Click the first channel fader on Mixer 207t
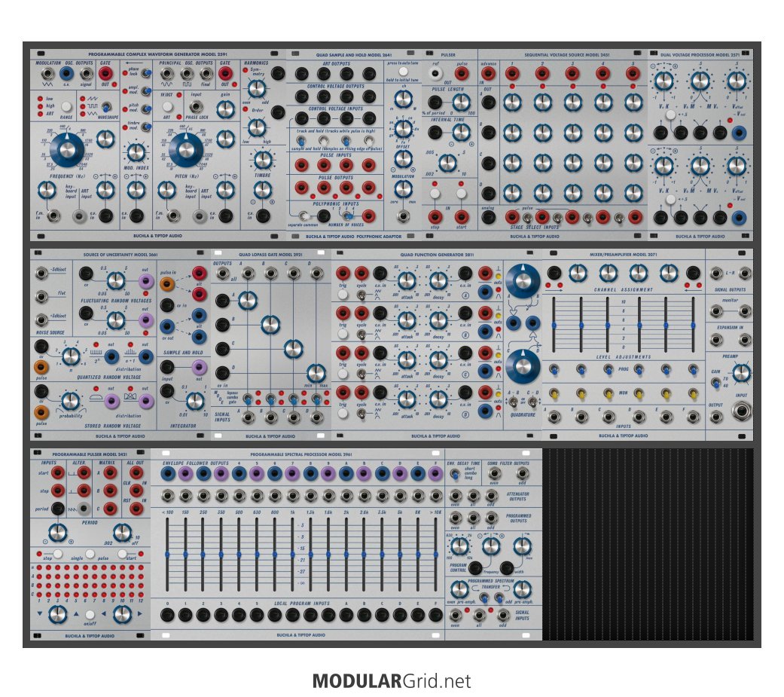784x697 pixels. [x=554, y=325]
